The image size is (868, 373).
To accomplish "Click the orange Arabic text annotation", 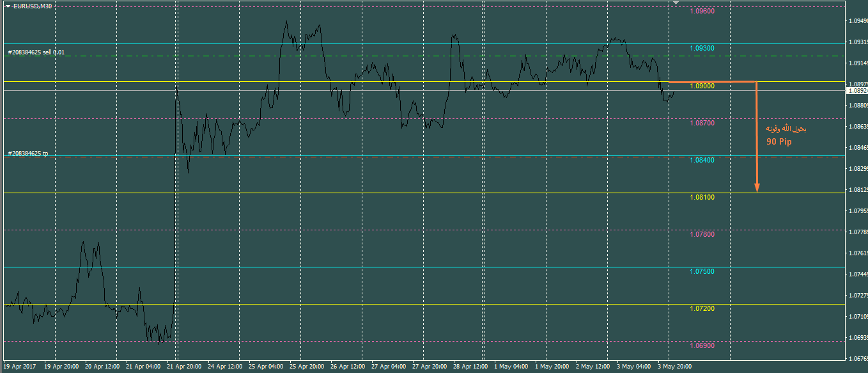I will [786, 129].
